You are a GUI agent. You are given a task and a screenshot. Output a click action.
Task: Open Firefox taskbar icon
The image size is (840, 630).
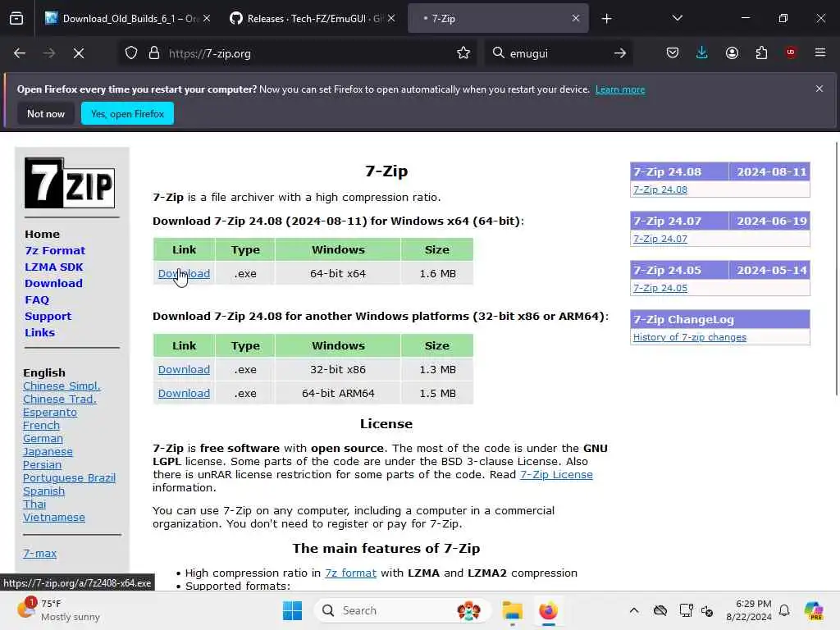(548, 610)
